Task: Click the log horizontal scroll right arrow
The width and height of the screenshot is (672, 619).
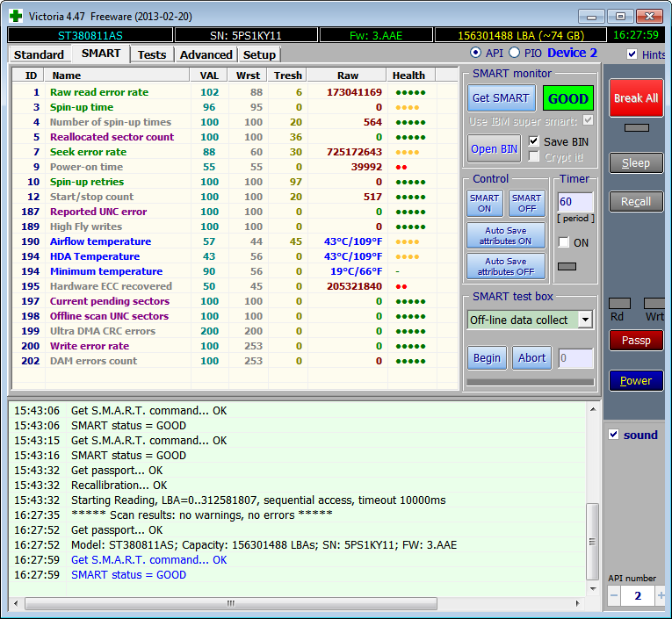Action: tap(578, 603)
